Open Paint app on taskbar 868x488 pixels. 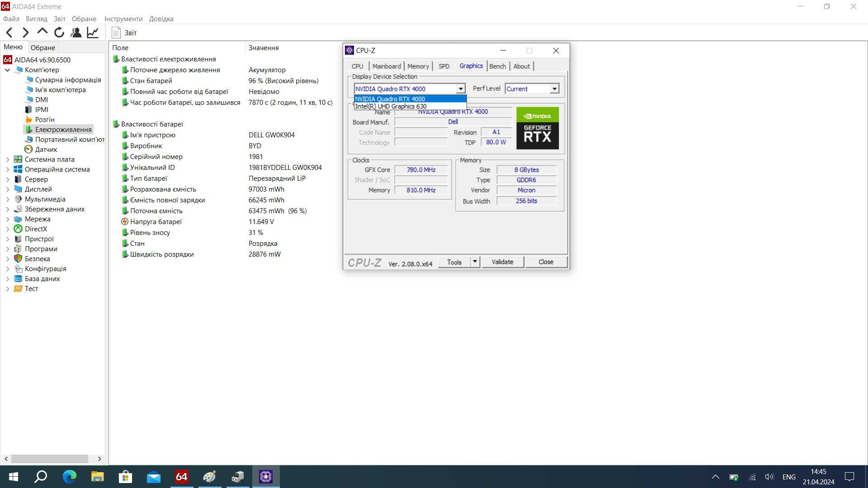(x=209, y=477)
